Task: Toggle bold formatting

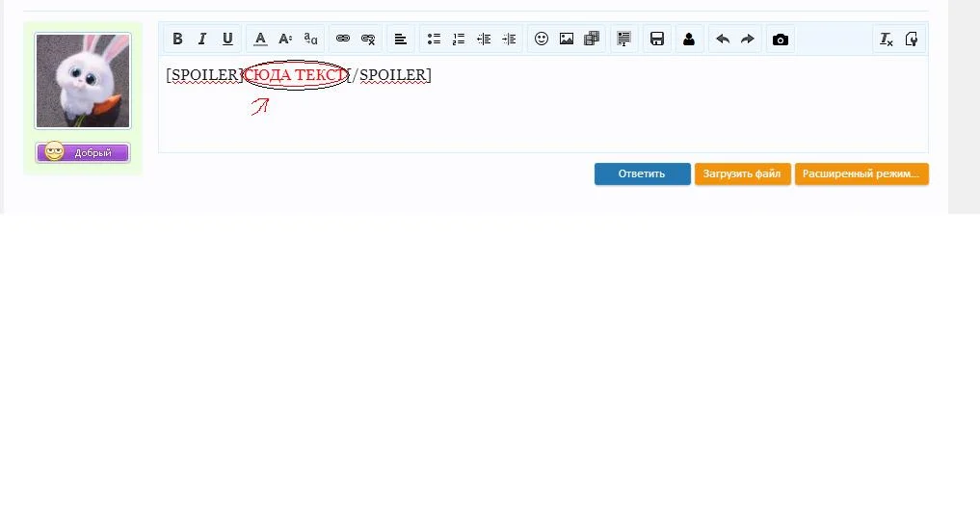Action: click(177, 39)
